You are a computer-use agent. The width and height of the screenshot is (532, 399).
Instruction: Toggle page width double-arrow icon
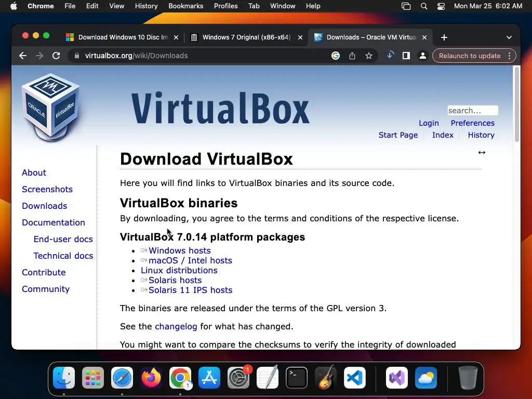[x=482, y=152]
